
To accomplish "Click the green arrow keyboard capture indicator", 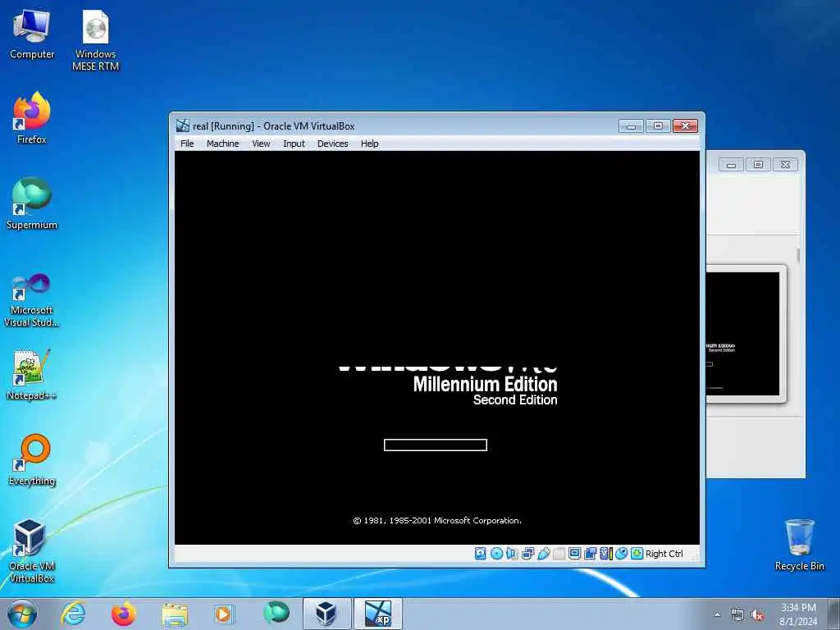I will 637,554.
